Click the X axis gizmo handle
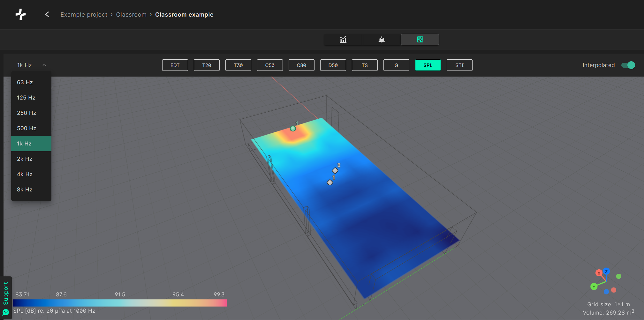The height and width of the screenshot is (320, 644). click(599, 273)
